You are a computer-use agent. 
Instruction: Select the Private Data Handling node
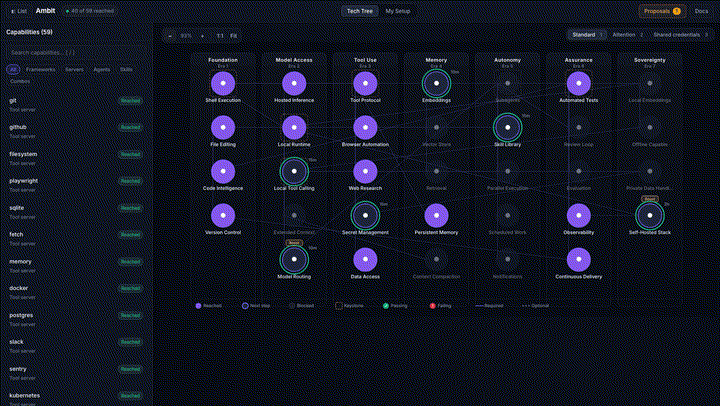pos(650,171)
